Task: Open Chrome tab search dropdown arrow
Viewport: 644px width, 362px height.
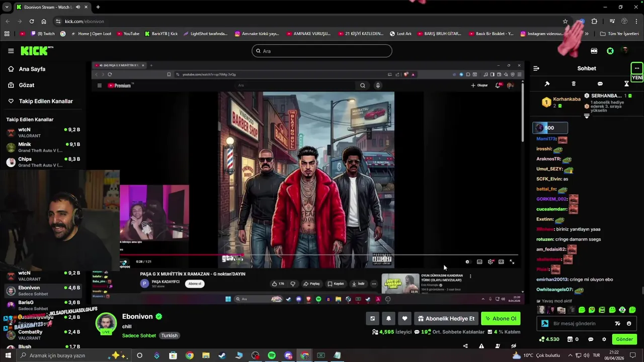Action: 7,7
